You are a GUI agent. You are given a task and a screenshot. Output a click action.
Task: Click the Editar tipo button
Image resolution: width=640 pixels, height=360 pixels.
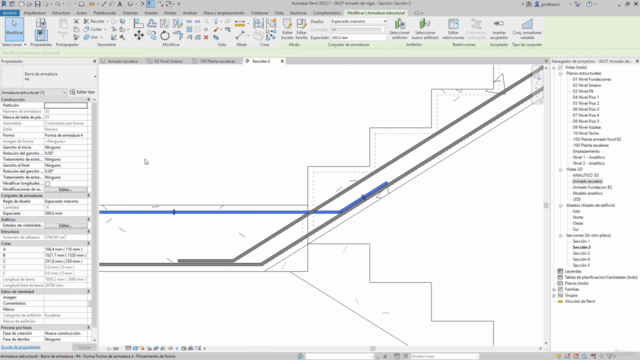[82, 92]
